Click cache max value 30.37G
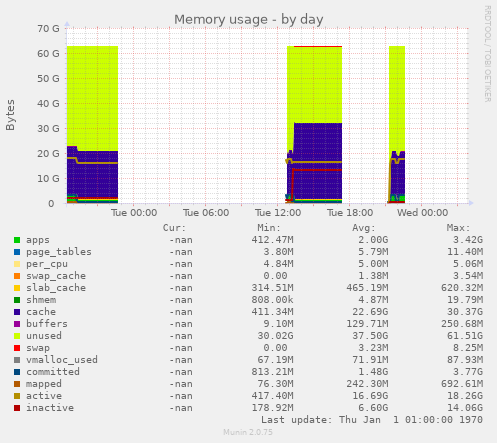 [x=465, y=312]
